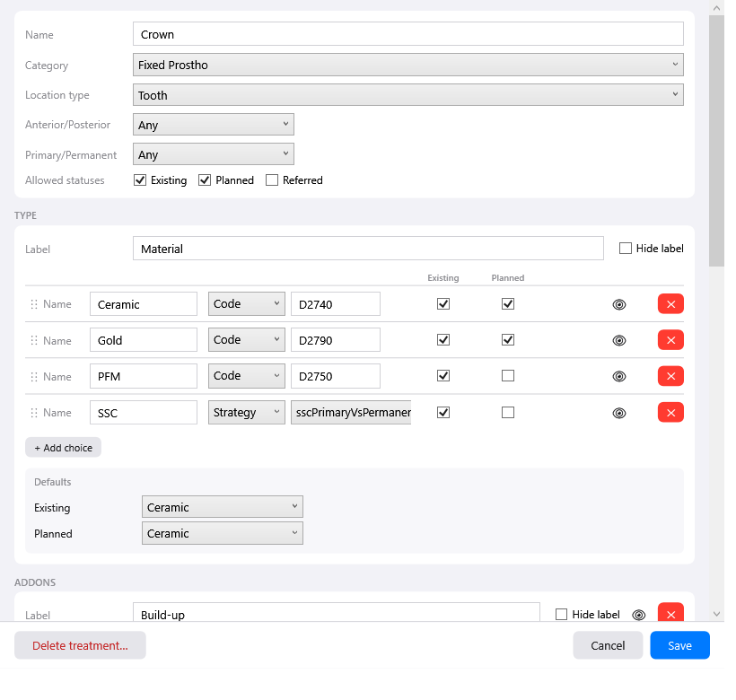Click the D2740 code field

coord(336,304)
